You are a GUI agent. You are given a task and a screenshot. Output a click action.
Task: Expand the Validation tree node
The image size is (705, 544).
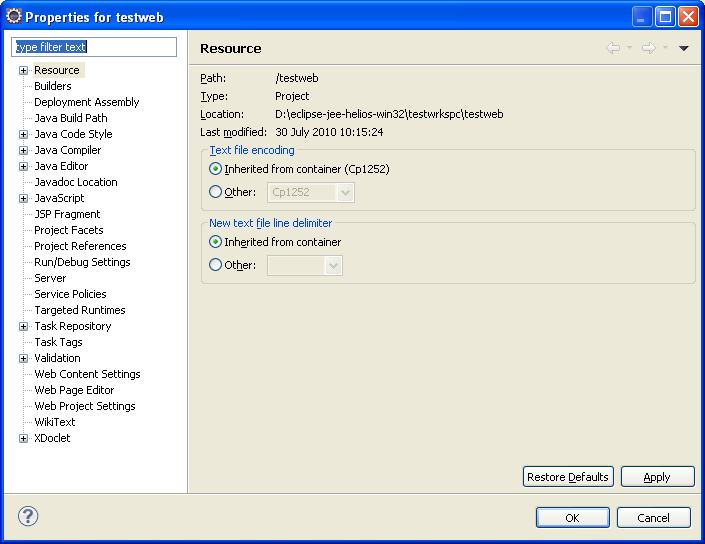23,358
